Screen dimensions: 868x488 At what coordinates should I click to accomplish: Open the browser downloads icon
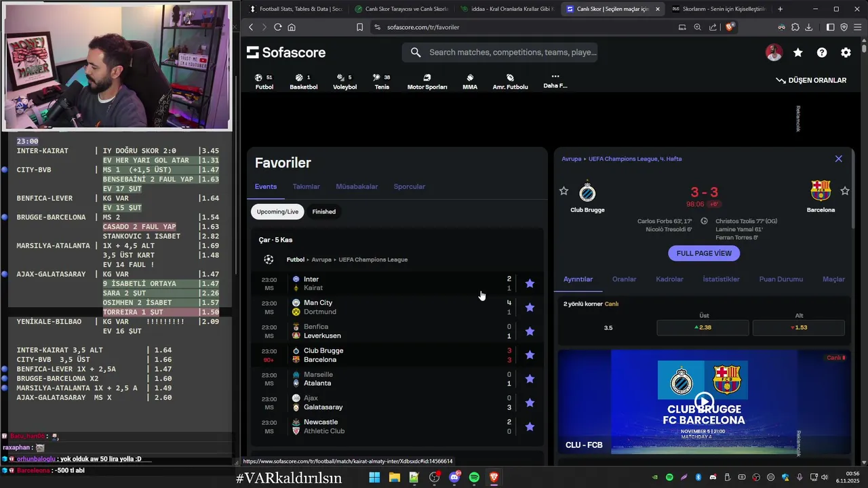tap(808, 27)
